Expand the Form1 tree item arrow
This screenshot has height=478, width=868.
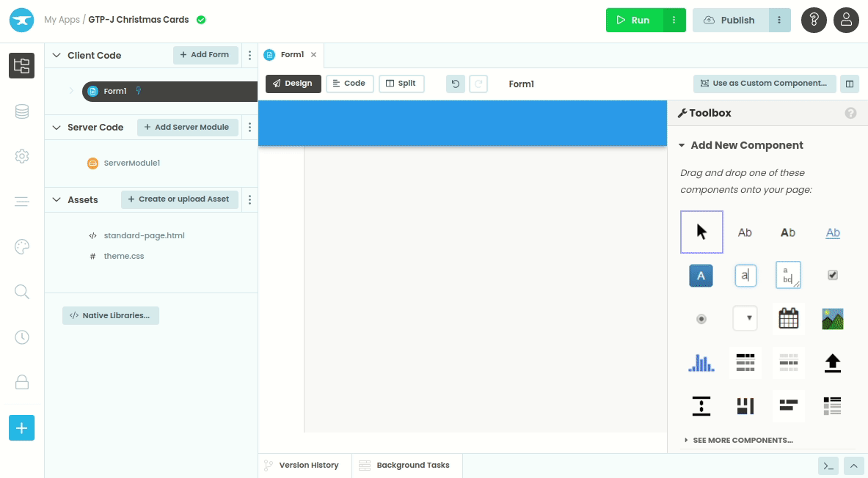71,91
